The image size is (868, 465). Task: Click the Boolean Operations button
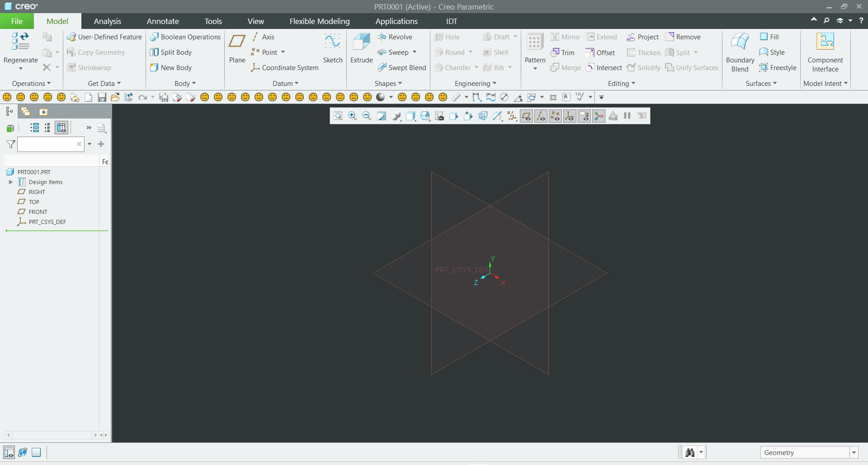click(185, 37)
